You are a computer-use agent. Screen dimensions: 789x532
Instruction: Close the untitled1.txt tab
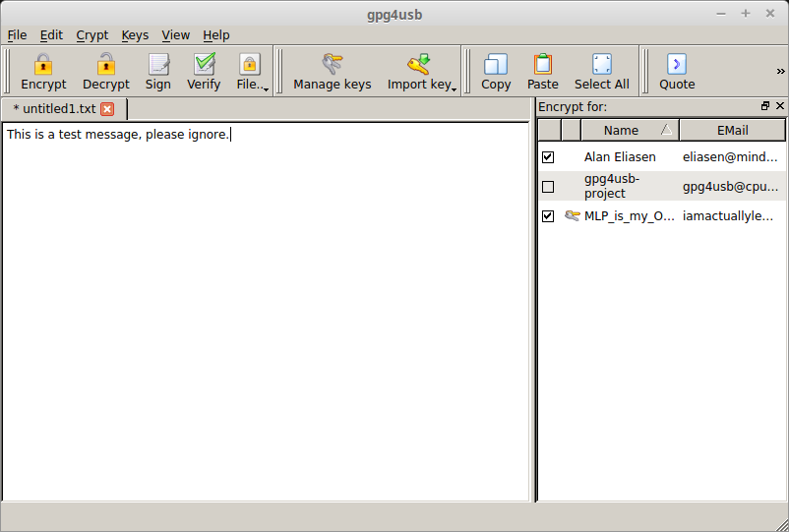(107, 109)
